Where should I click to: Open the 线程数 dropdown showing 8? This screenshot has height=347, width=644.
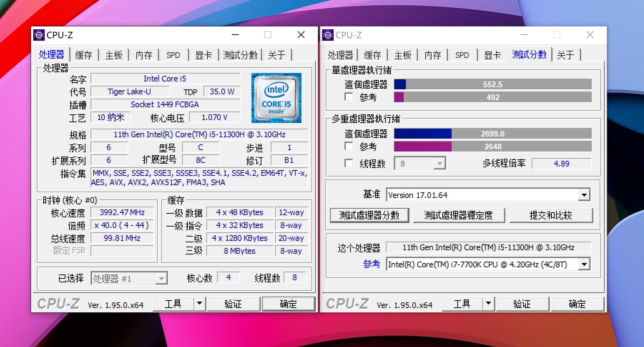tap(439, 164)
